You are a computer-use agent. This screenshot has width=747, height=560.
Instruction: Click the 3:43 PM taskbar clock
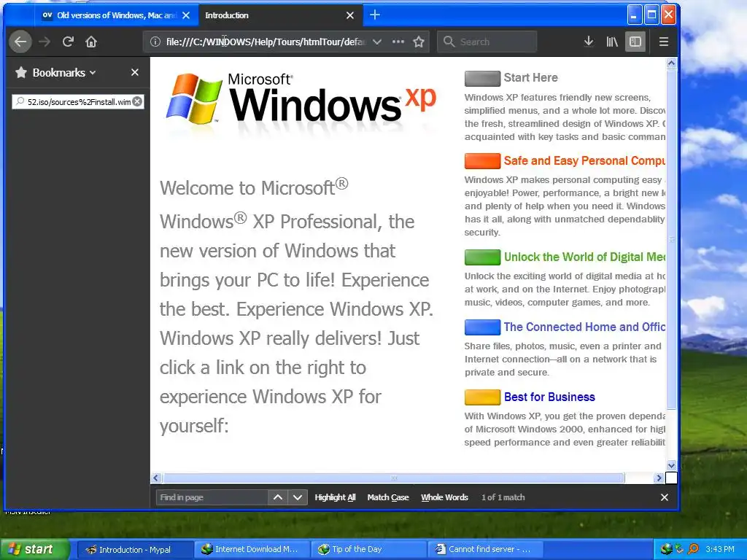(x=720, y=549)
